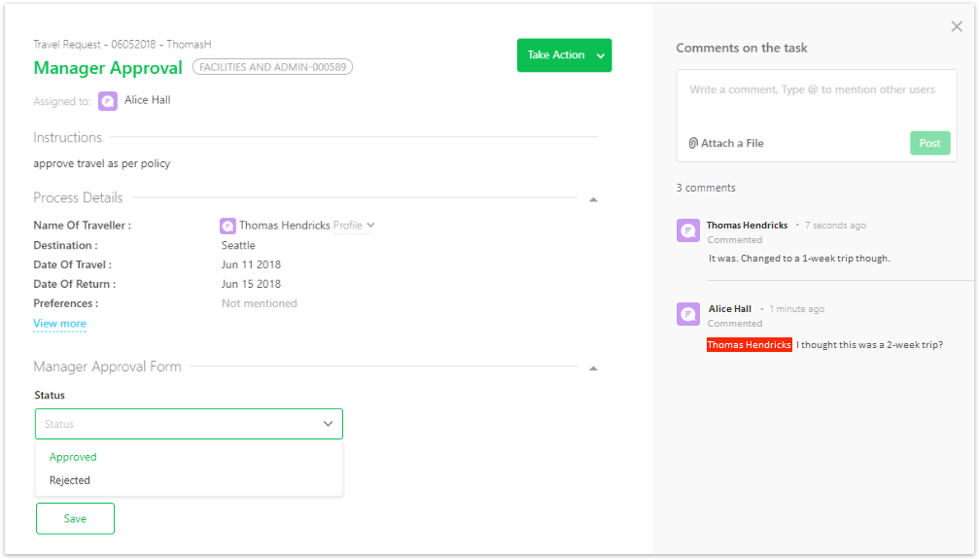Click in the Write a comment box

pos(816,98)
